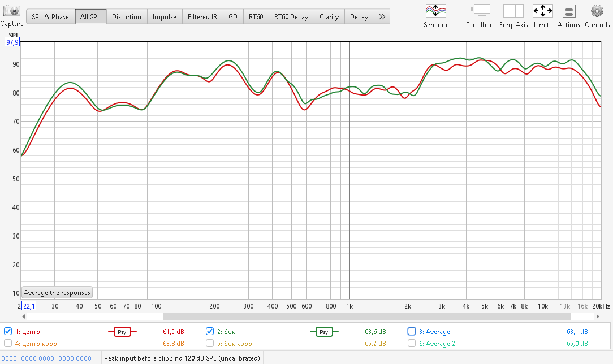Expand hidden graph tabs with >> arrows
Viewport: 613px width, 364px height.
pos(383,17)
